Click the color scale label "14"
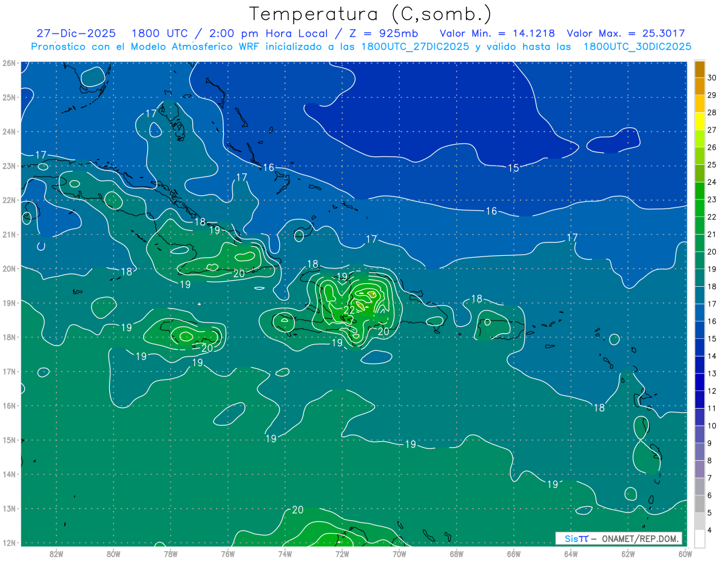Screen dimensions: 728x562 click(x=712, y=356)
